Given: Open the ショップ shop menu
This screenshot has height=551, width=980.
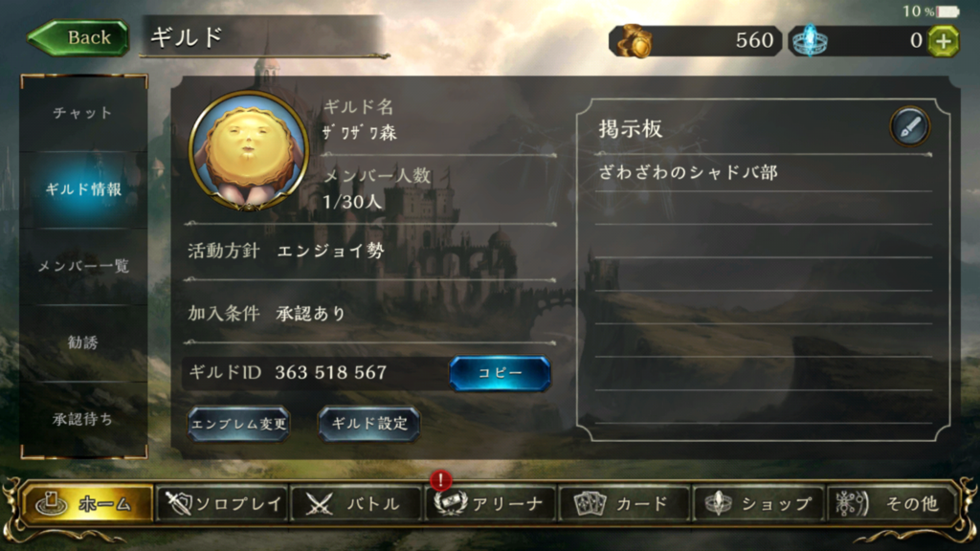Looking at the screenshot, I should click(x=759, y=503).
